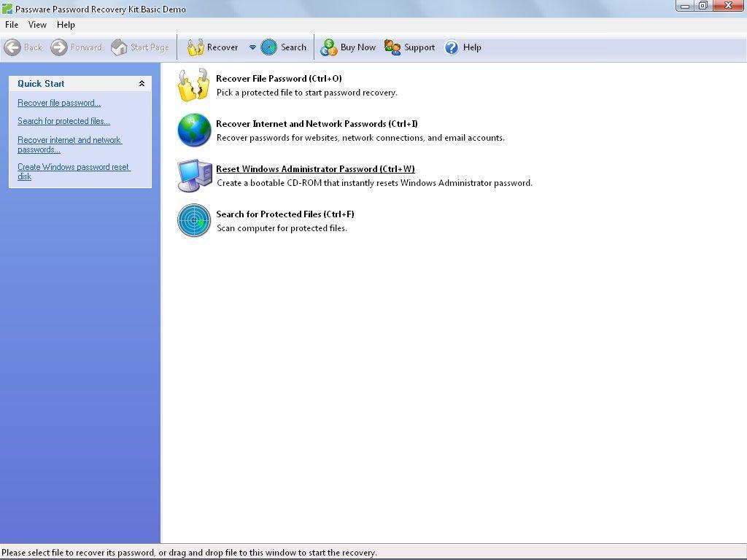Click the Help question mark icon

(x=452, y=47)
